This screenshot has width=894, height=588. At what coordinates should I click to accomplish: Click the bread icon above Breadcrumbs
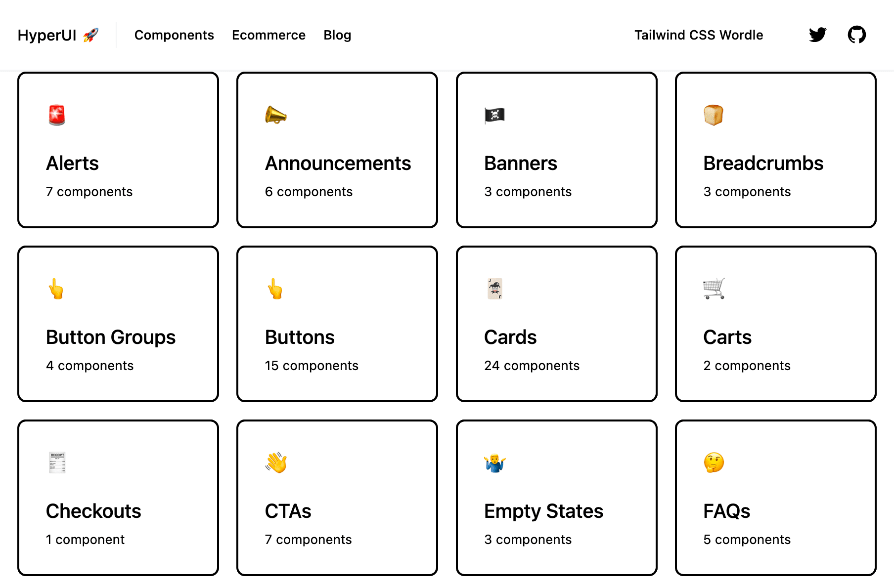[714, 115]
